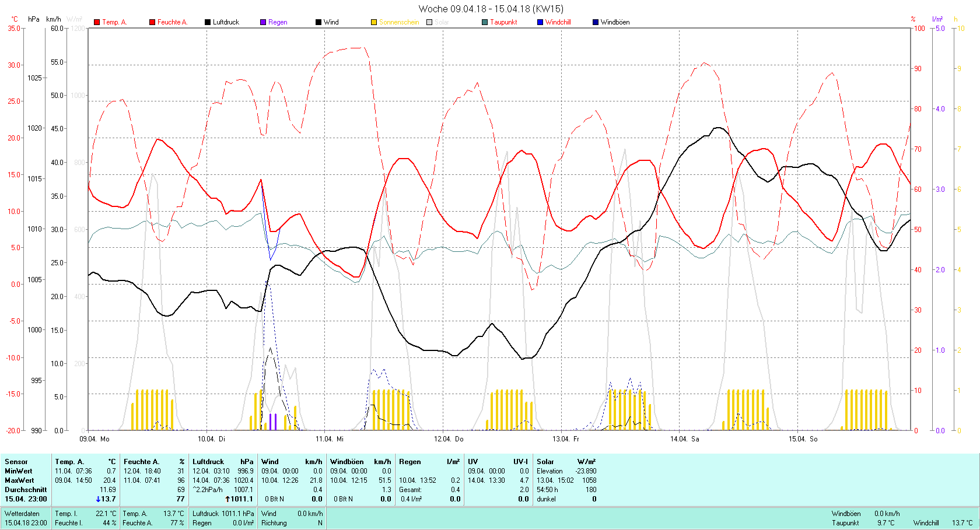Click the Gesamt rain total label
The height and width of the screenshot is (530, 980).
[x=411, y=489]
